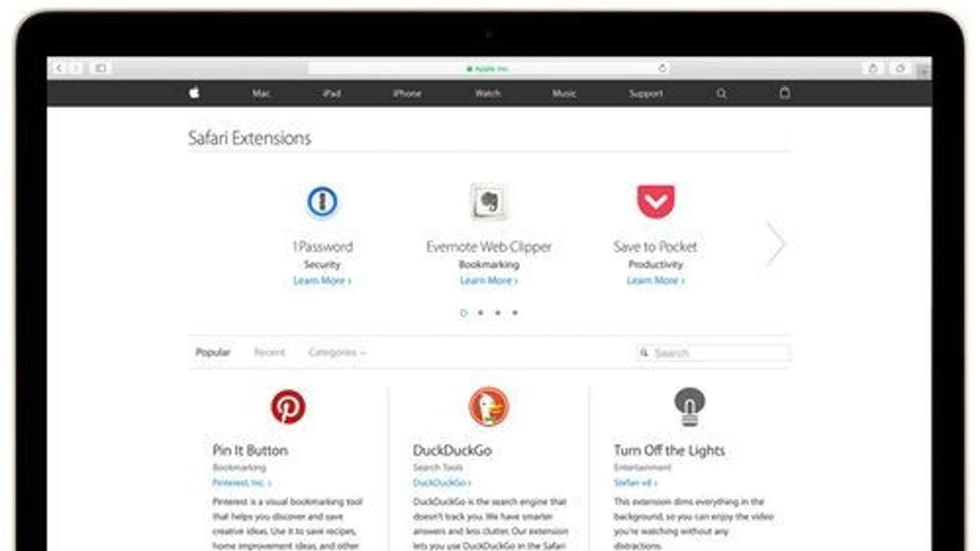Screen dimensions: 980x551
Task: Open the Categories dropdown
Action: pyautogui.click(x=337, y=353)
